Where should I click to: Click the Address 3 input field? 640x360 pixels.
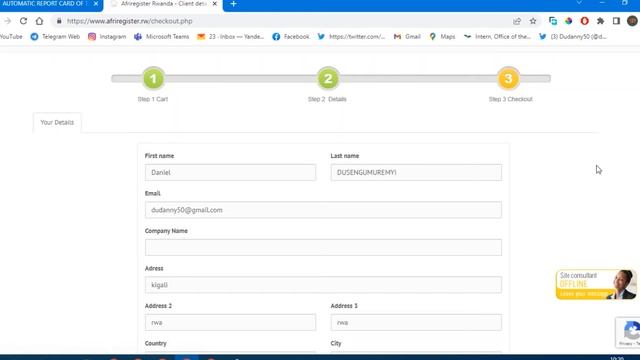coord(416,322)
